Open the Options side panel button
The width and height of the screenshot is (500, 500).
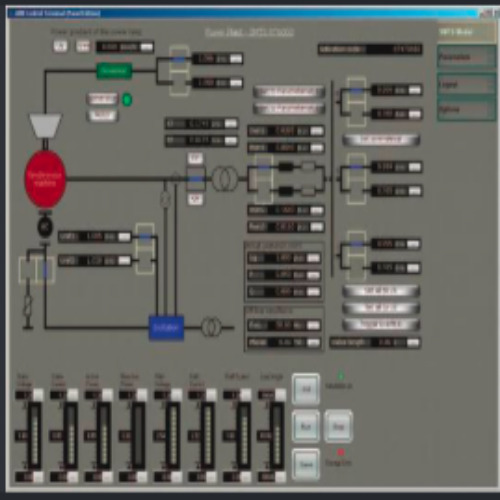466,109
